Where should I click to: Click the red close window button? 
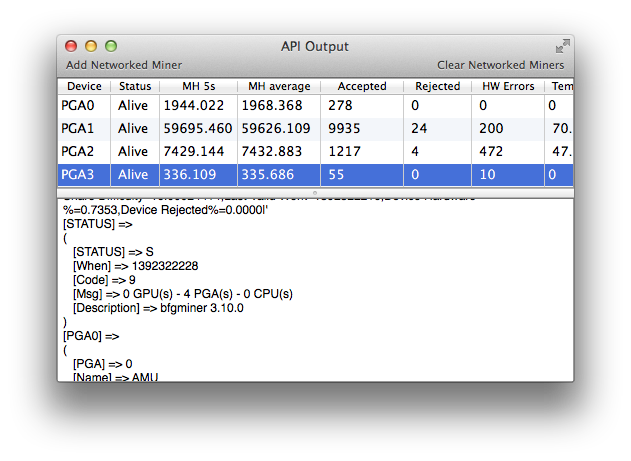pyautogui.click(x=71, y=46)
